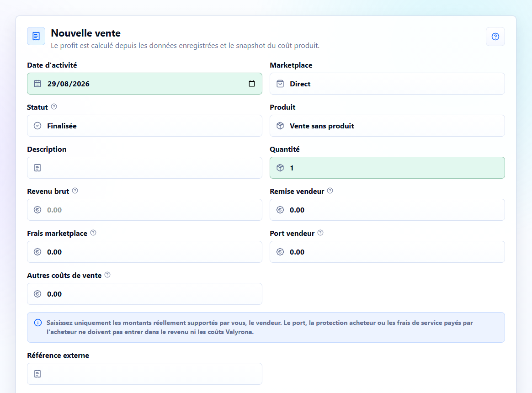
Task: Open the Produit dropdown showing Vente sans produit
Action: (x=387, y=126)
